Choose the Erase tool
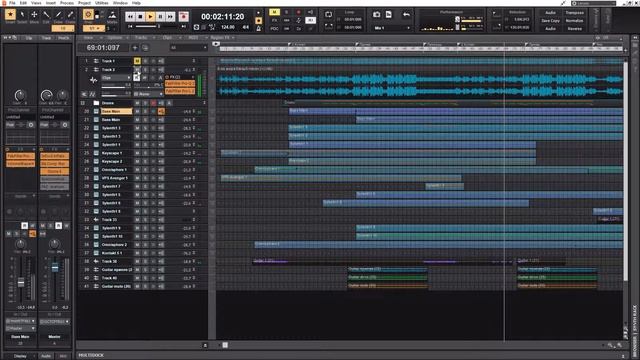 (70, 15)
